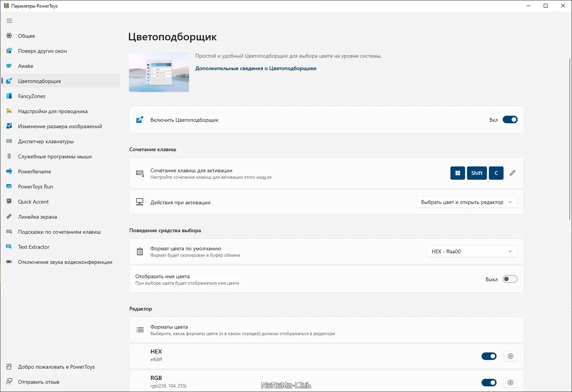This screenshot has width=572, height=392.
Task: Click the Text Extractor sidebar icon
Action: point(9,247)
